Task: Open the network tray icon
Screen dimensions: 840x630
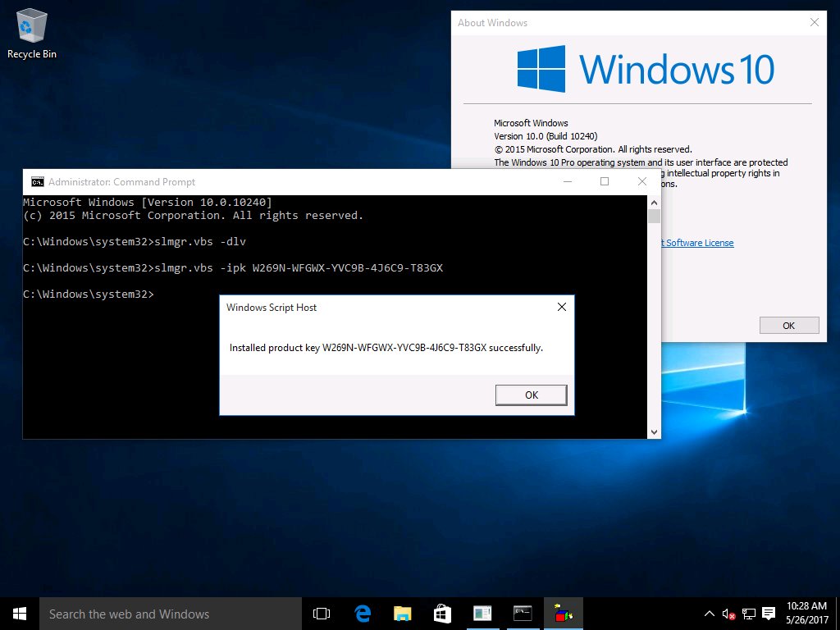Action: pos(749,614)
